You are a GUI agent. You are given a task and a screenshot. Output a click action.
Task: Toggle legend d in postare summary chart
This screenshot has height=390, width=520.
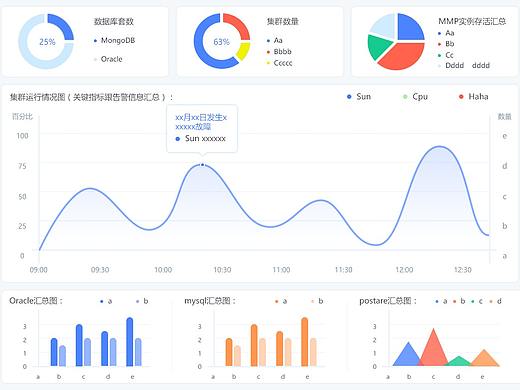pyautogui.click(x=495, y=301)
